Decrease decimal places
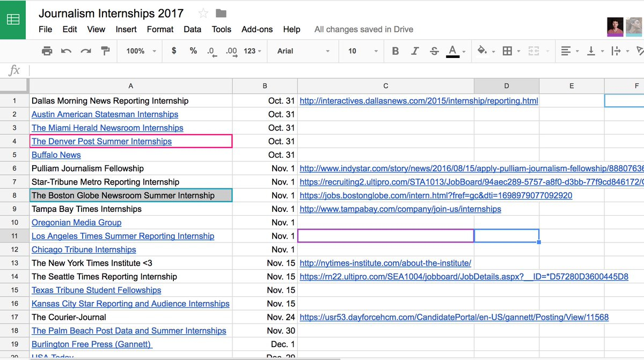 click(212, 52)
